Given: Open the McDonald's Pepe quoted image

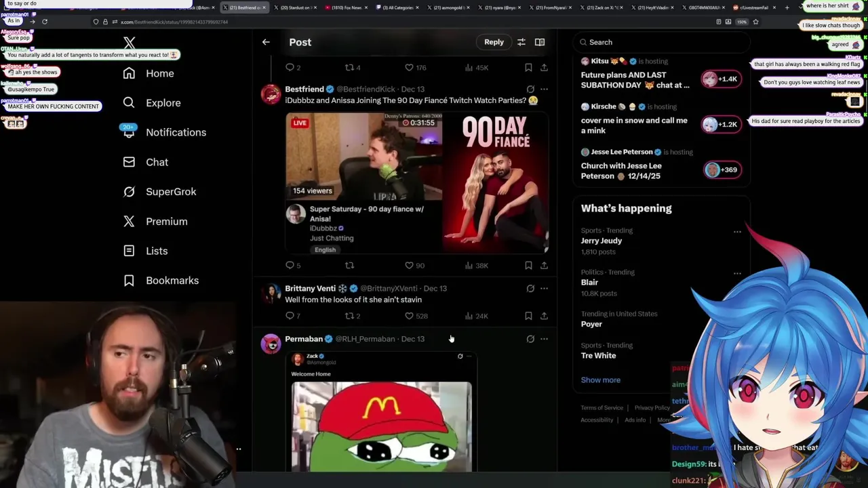Looking at the screenshot, I should click(x=382, y=426).
